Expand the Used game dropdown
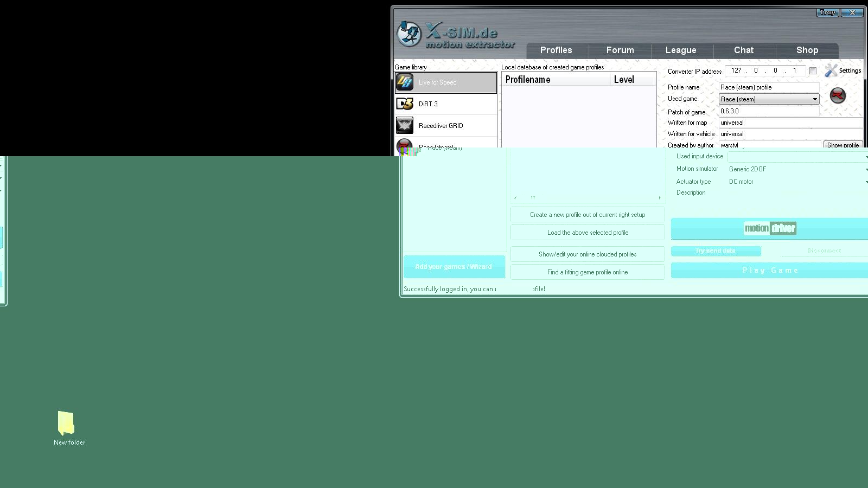This screenshot has width=868, height=488. tap(814, 99)
